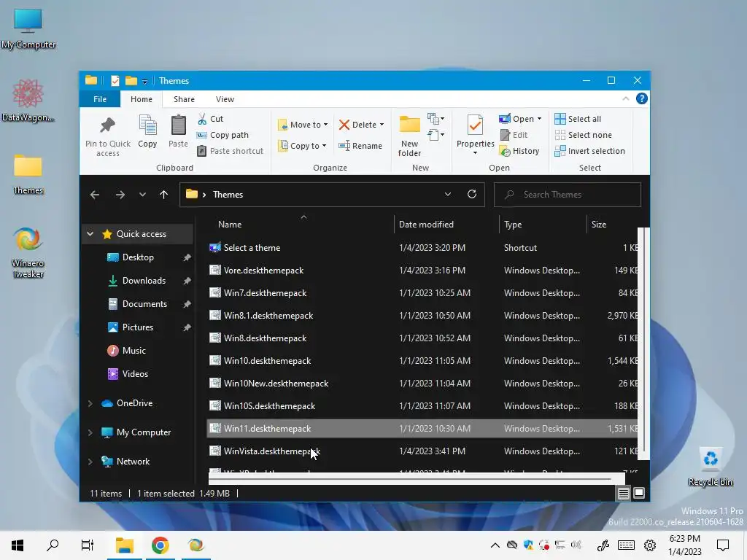Click Edit in the Open group

tap(514, 135)
